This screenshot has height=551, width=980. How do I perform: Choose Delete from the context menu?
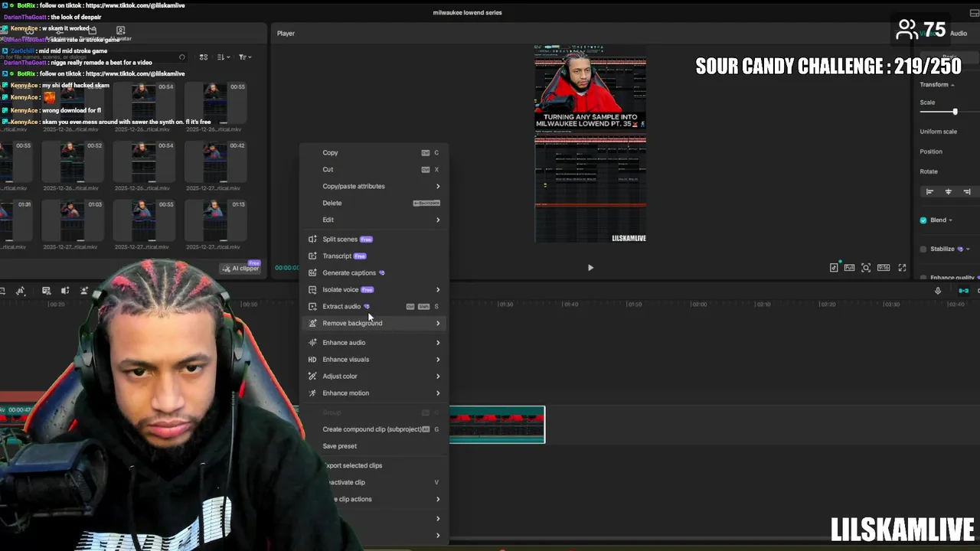(374, 204)
